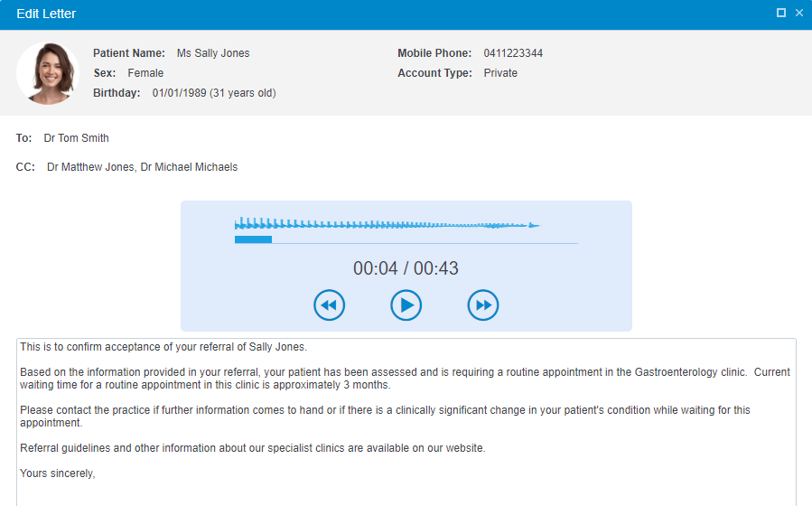Click inside the letter text area

click(x=406, y=422)
